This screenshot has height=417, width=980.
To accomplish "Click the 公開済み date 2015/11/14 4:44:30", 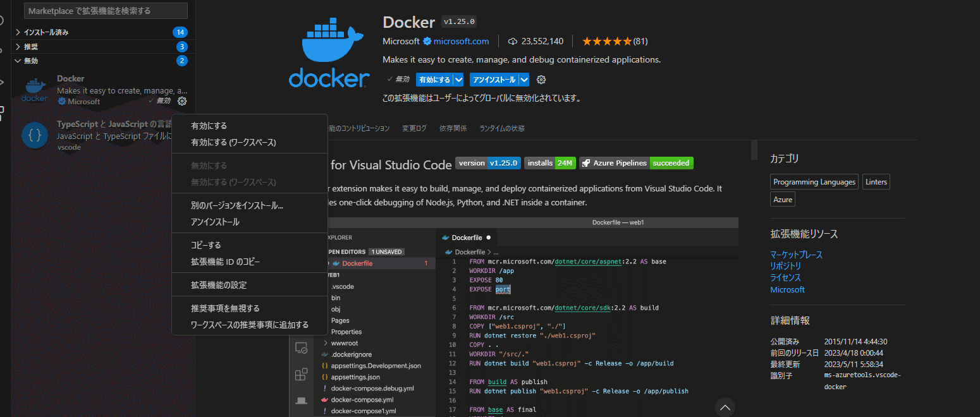I will point(855,341).
